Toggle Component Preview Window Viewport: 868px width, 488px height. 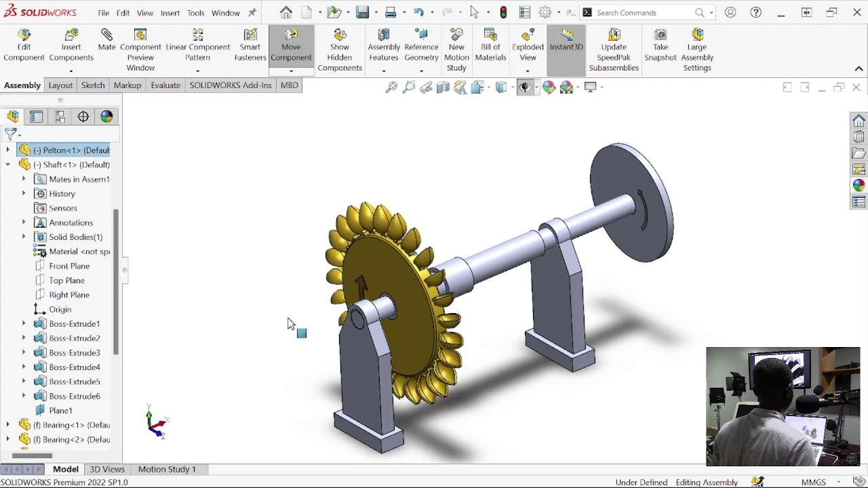(140, 51)
